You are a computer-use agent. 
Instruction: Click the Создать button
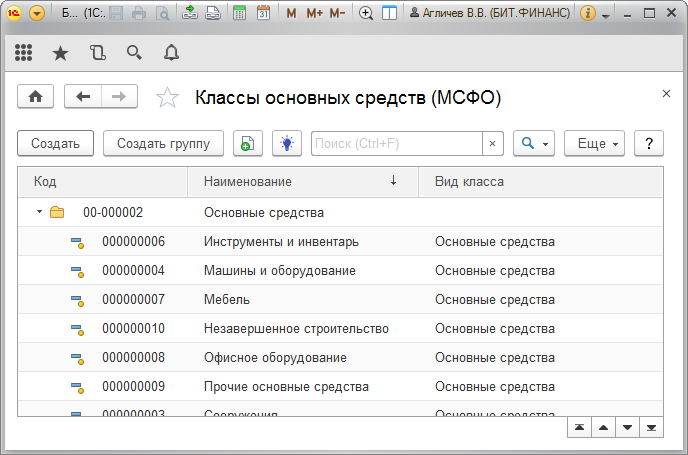55,143
